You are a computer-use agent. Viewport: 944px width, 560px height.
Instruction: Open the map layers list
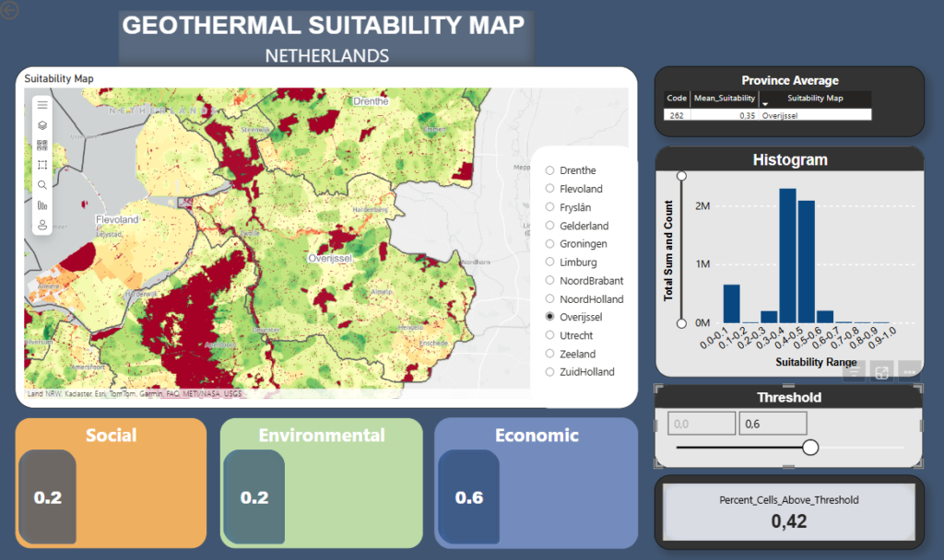point(42,125)
